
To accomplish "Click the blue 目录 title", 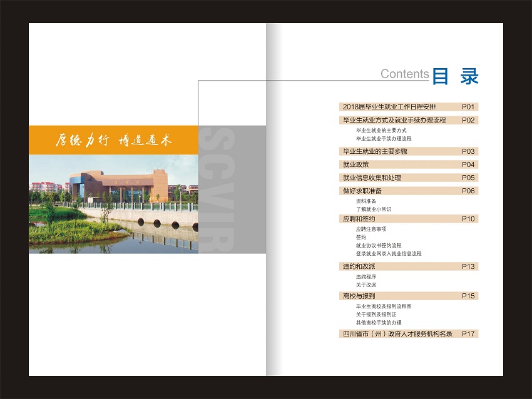I will coord(456,76).
